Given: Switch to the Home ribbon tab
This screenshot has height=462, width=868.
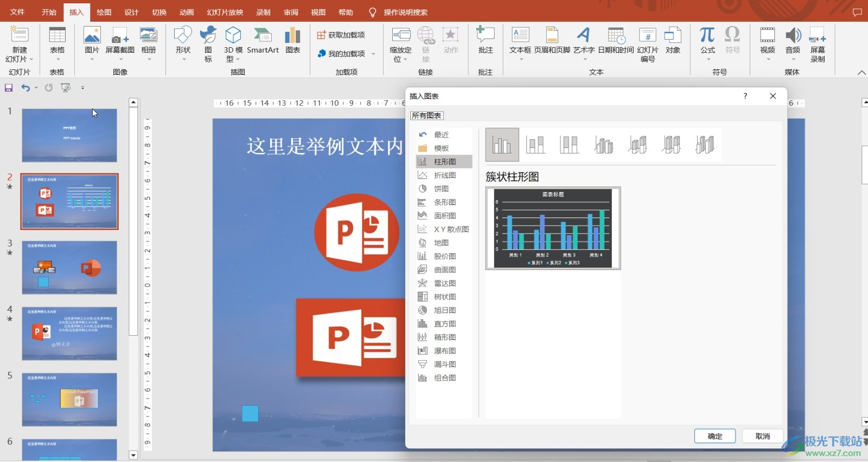Looking at the screenshot, I should pos(49,12).
